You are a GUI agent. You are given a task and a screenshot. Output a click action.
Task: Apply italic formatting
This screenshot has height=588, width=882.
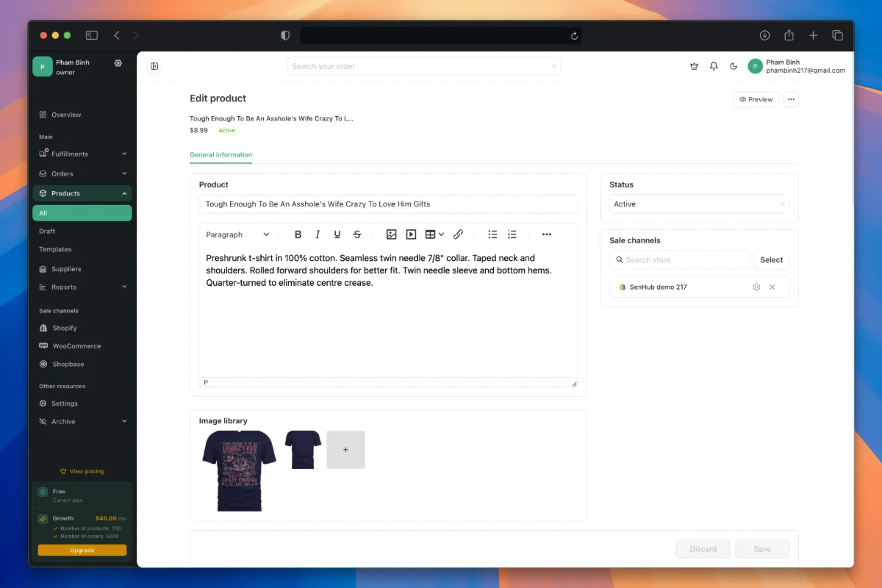click(x=318, y=234)
